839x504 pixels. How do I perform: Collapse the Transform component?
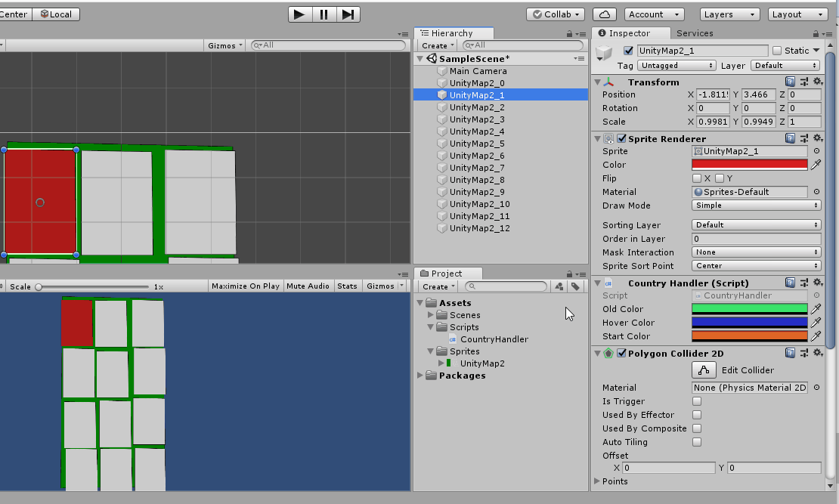[x=598, y=82]
